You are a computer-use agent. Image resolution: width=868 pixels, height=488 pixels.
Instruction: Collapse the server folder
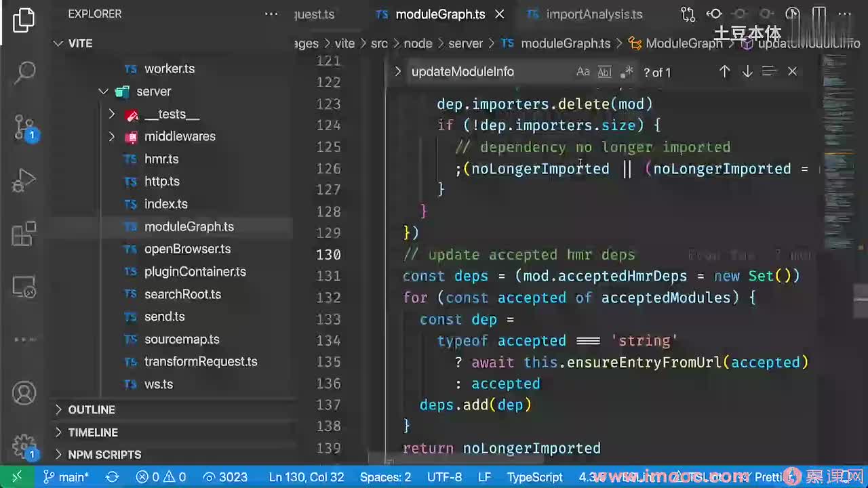pos(103,91)
